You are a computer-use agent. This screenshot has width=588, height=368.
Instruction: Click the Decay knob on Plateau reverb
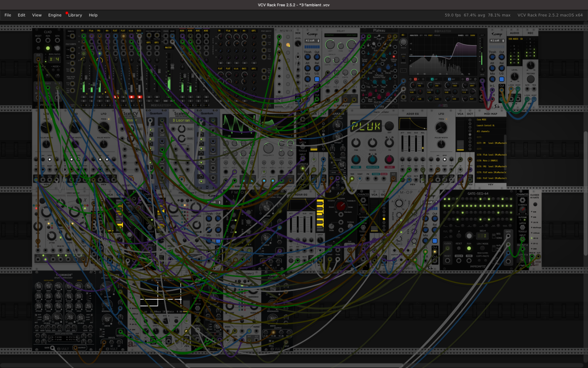[388, 67]
